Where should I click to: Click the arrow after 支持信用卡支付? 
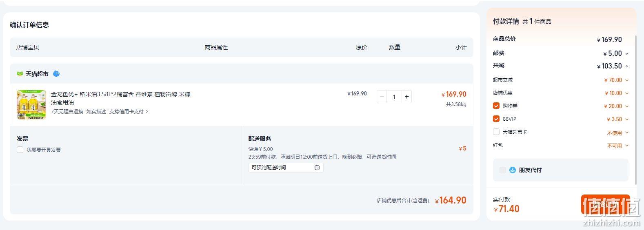pyautogui.click(x=147, y=111)
